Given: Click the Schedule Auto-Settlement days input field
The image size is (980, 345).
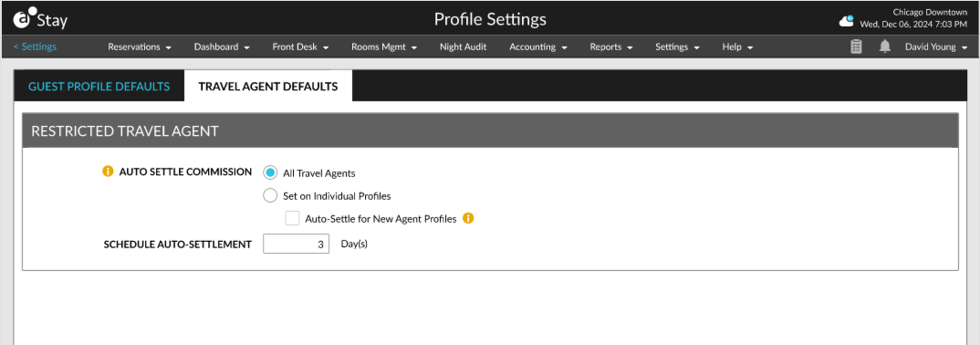Looking at the screenshot, I should pyautogui.click(x=297, y=244).
